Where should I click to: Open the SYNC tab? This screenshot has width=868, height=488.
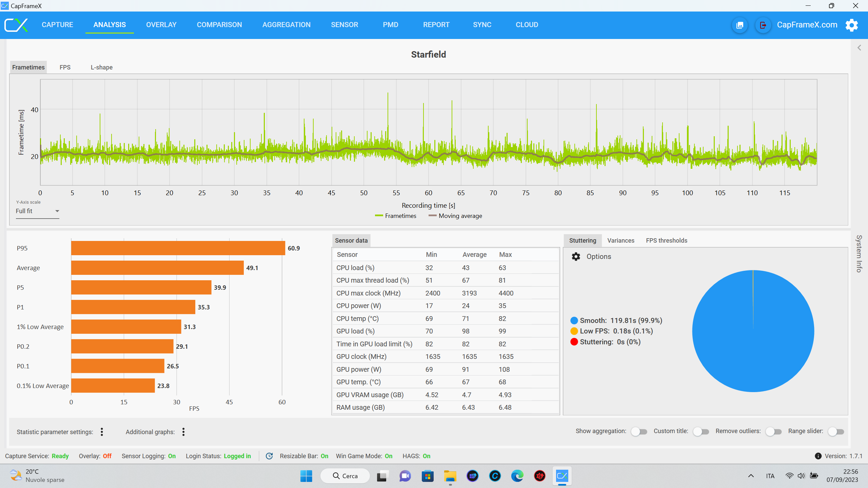pyautogui.click(x=482, y=25)
